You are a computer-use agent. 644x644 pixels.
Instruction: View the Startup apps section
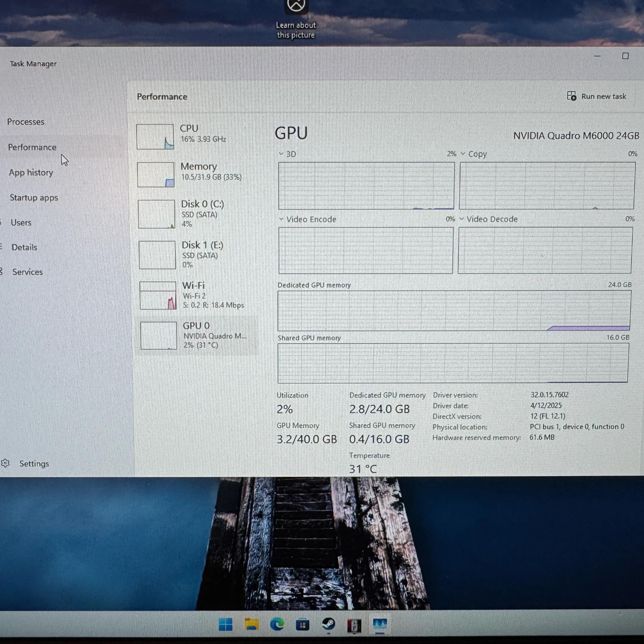tap(34, 197)
